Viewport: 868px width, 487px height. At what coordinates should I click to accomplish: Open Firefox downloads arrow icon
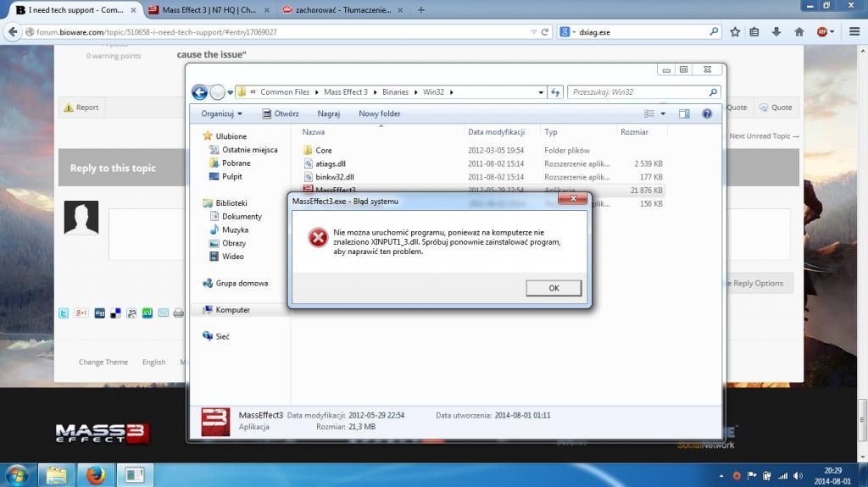point(776,32)
